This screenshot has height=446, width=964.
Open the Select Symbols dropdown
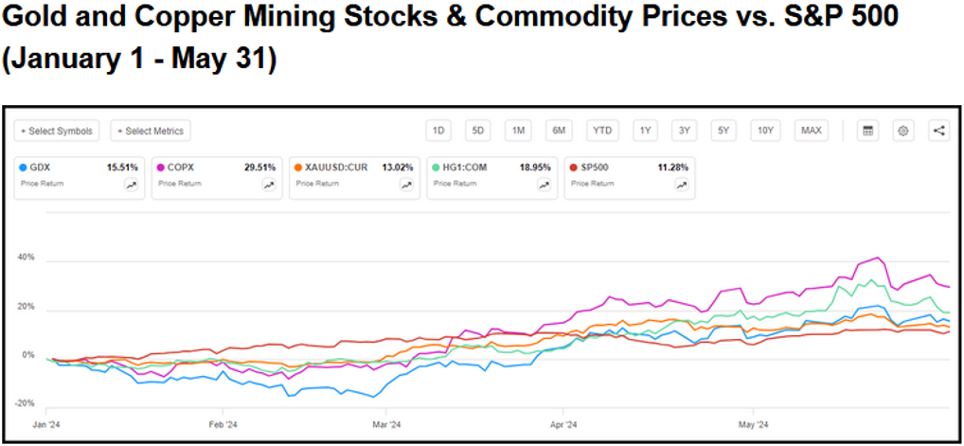point(57,131)
